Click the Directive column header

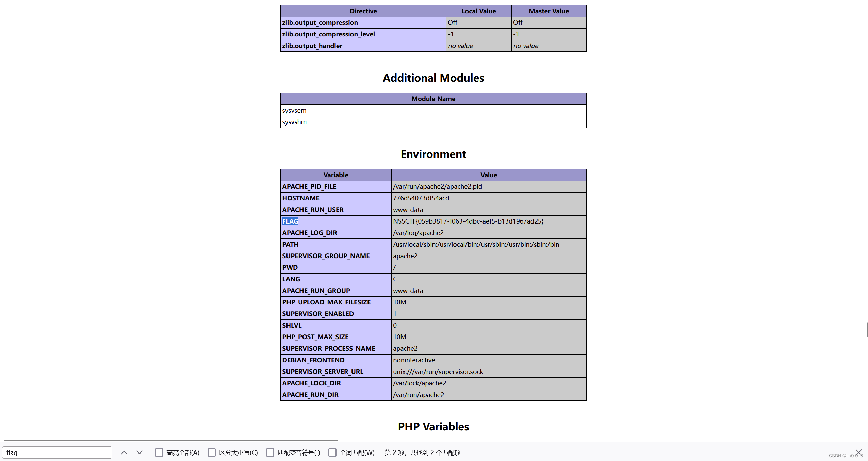pos(363,11)
